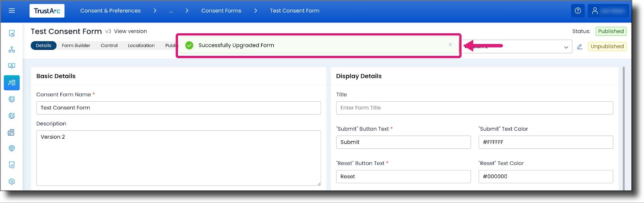Click the Consent Form Name field
644x203 pixels.
(179, 108)
